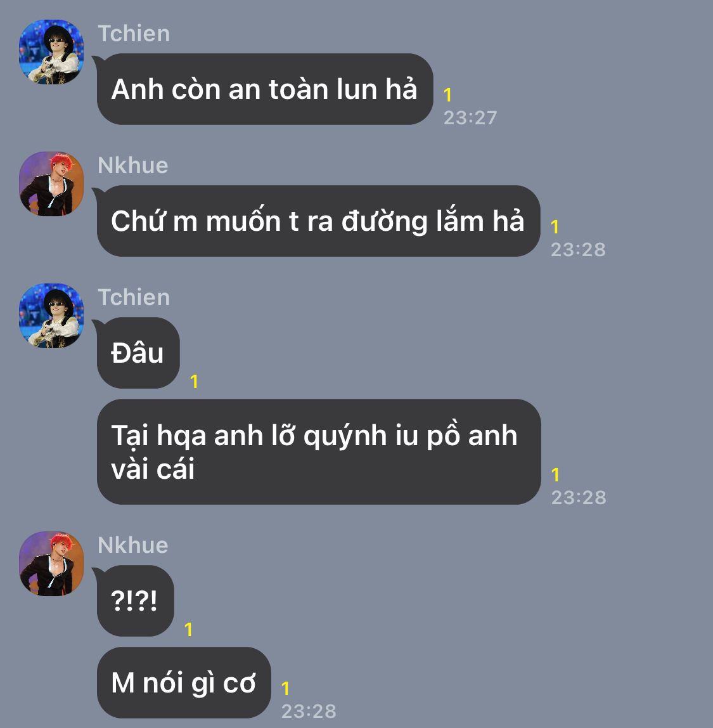Tap the "Anh còn an toàn lun hả" message bubble
The height and width of the screenshot is (728, 713).
(265, 89)
